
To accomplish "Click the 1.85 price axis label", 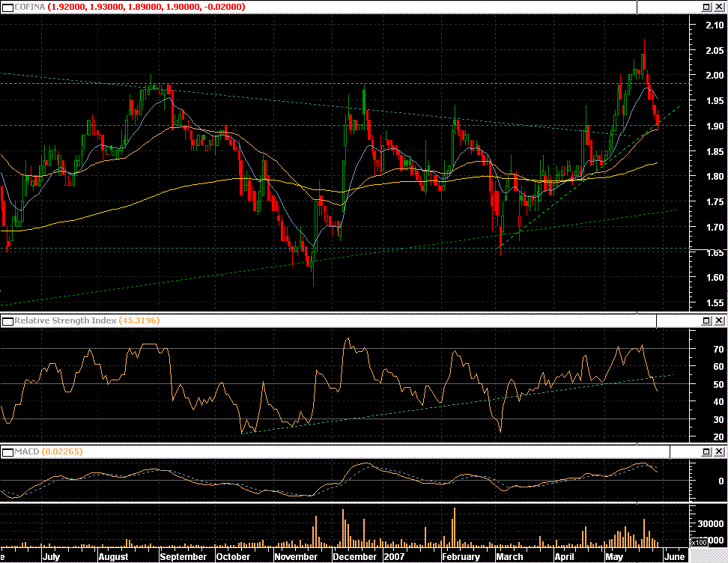I will [715, 151].
